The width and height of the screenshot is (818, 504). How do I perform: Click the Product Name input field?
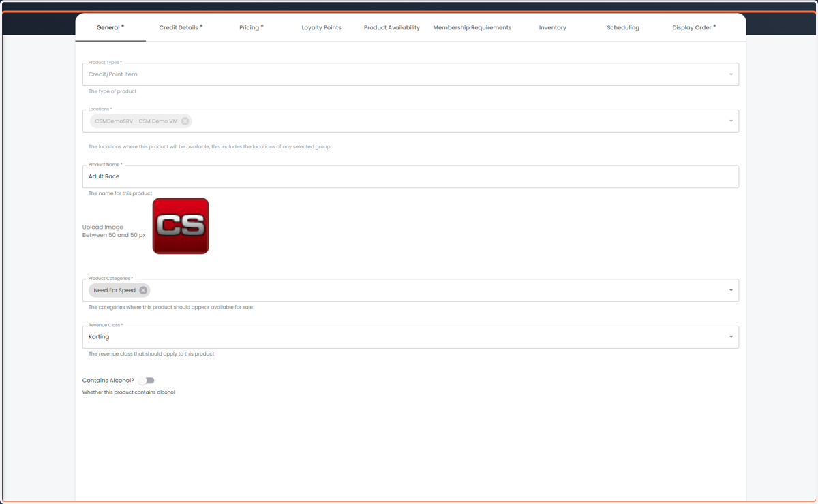pyautogui.click(x=410, y=176)
